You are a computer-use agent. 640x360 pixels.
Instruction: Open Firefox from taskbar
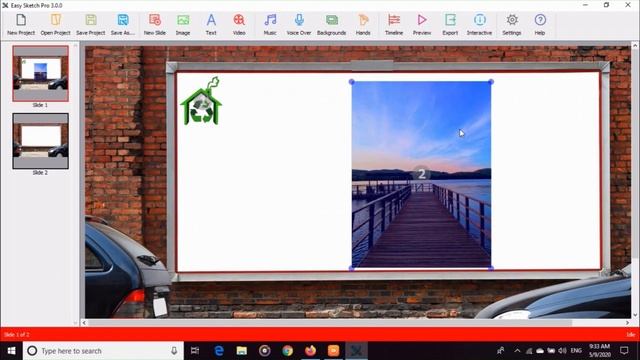[x=310, y=351]
